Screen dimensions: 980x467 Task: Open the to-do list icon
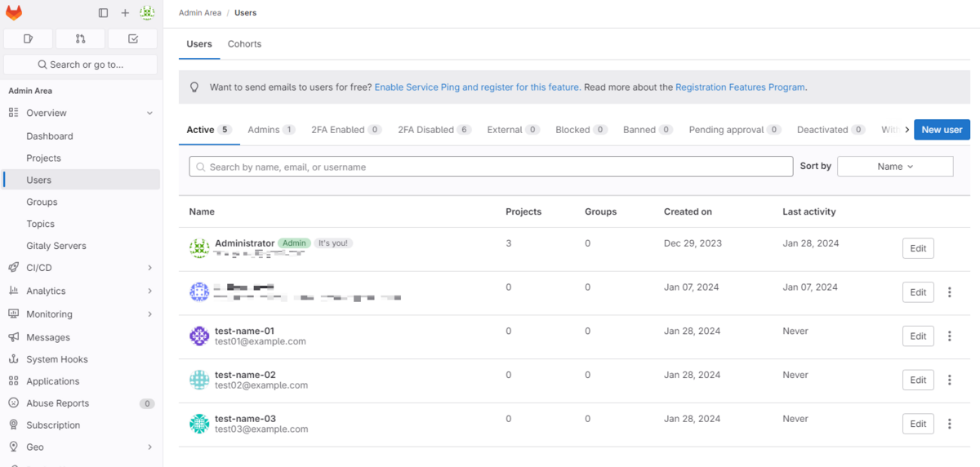point(133,38)
